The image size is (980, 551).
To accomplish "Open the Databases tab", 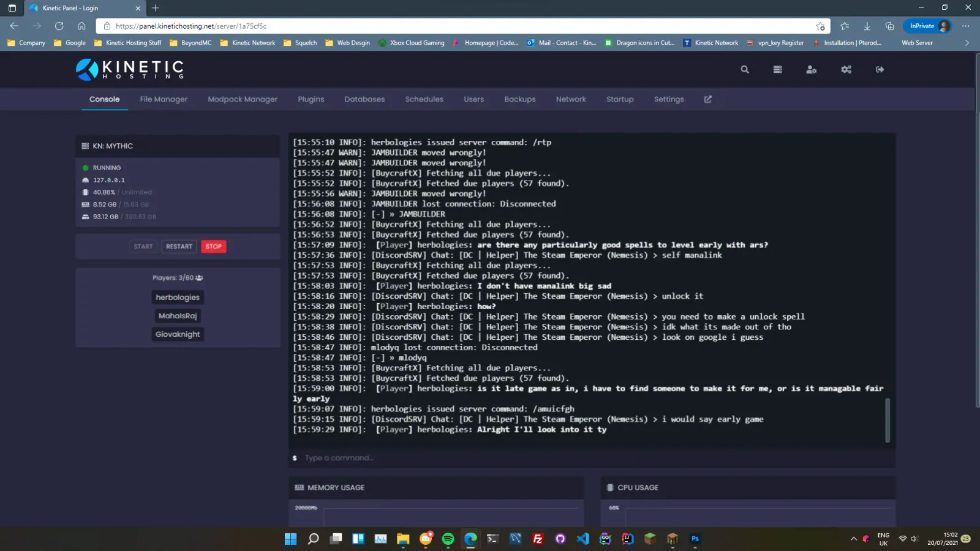I will pyautogui.click(x=364, y=99).
